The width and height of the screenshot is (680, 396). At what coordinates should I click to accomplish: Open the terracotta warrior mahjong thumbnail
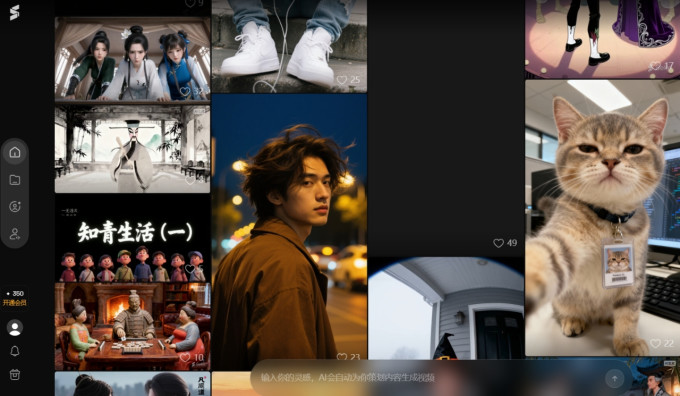(132, 326)
